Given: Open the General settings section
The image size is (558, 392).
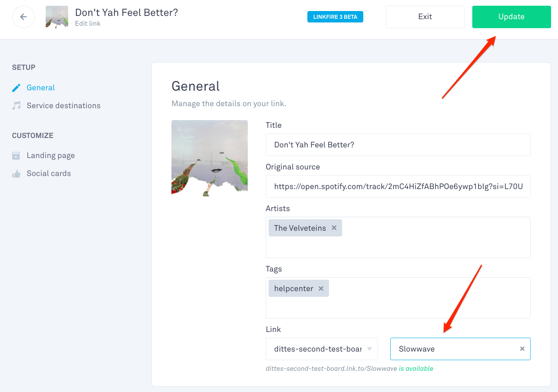Looking at the screenshot, I should pos(40,88).
